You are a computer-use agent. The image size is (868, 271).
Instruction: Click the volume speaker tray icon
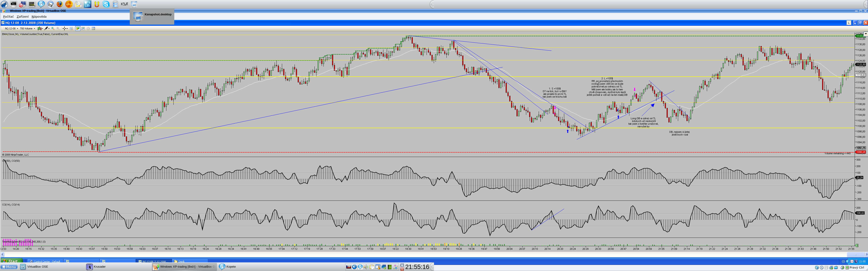[x=366, y=267]
